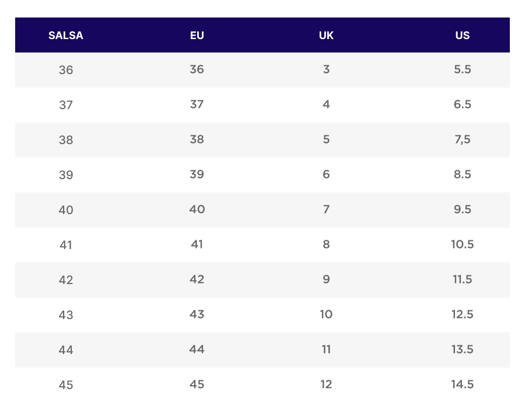Click the UK column header

326,36
